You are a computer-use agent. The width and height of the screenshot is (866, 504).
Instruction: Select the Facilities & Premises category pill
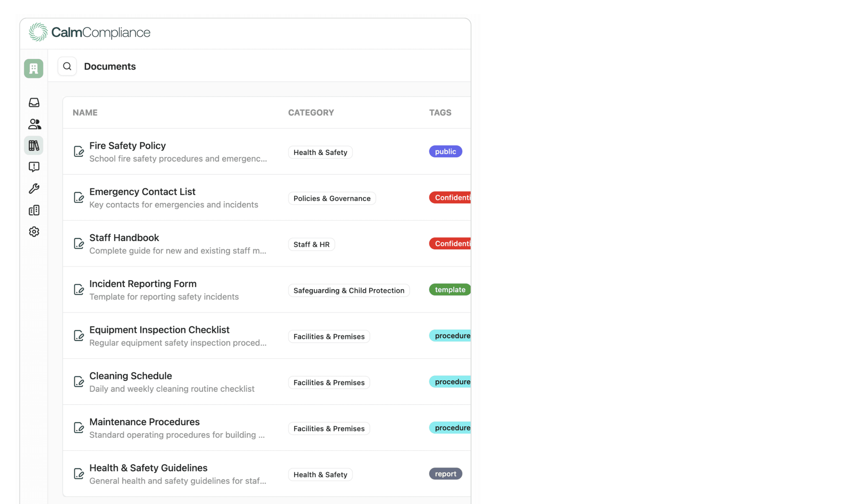click(x=329, y=336)
